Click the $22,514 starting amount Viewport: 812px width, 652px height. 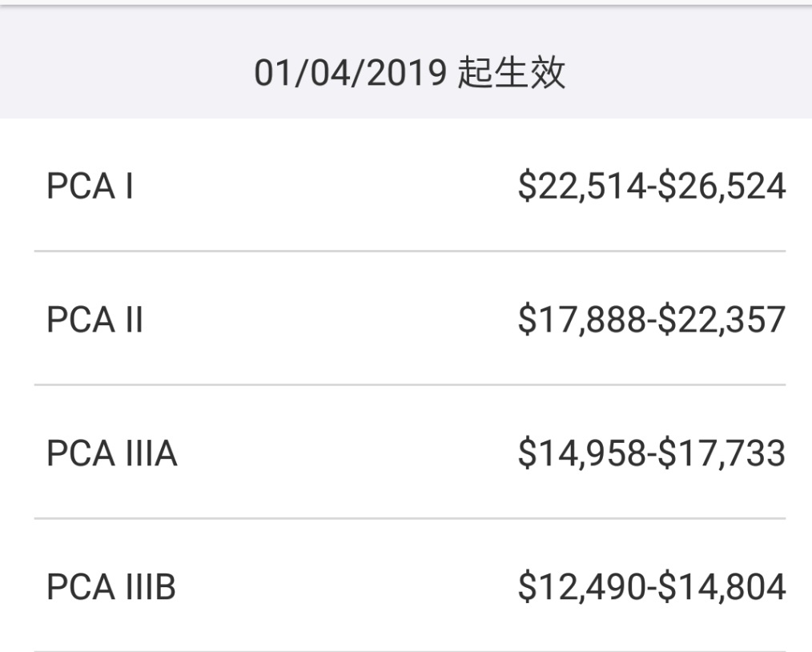pos(581,186)
